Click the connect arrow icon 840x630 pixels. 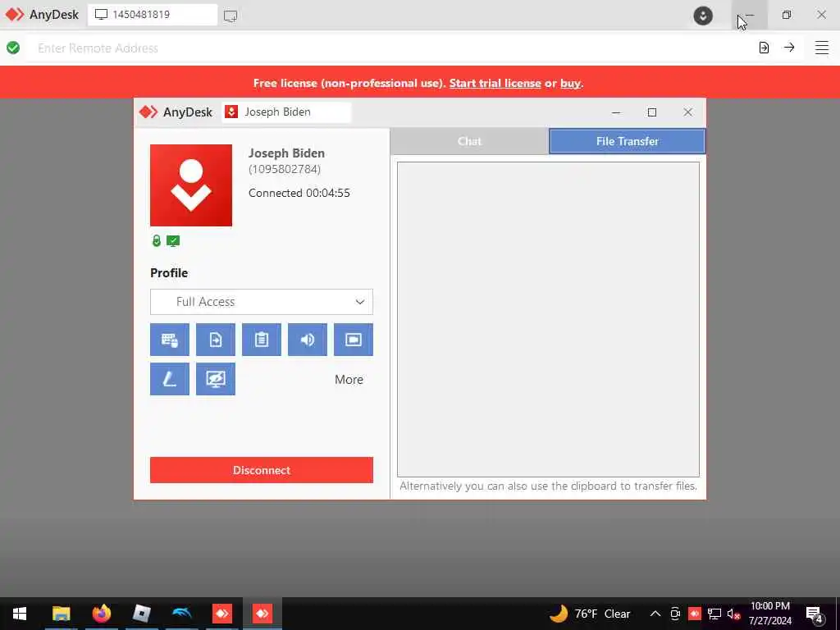(789, 48)
